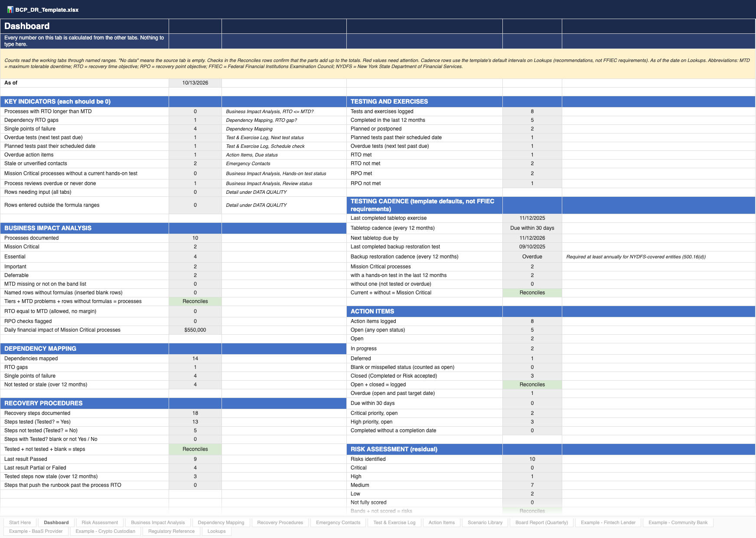This screenshot has width=756, height=538.
Task: Open the Action Items sheet tab
Action: tap(442, 522)
